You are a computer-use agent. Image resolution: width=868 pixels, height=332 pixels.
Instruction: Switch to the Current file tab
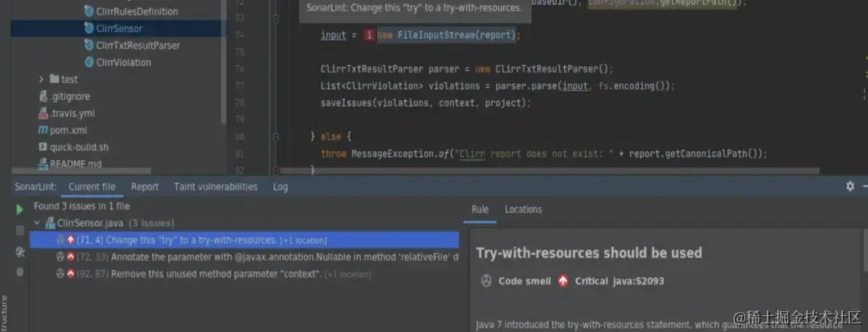92,187
